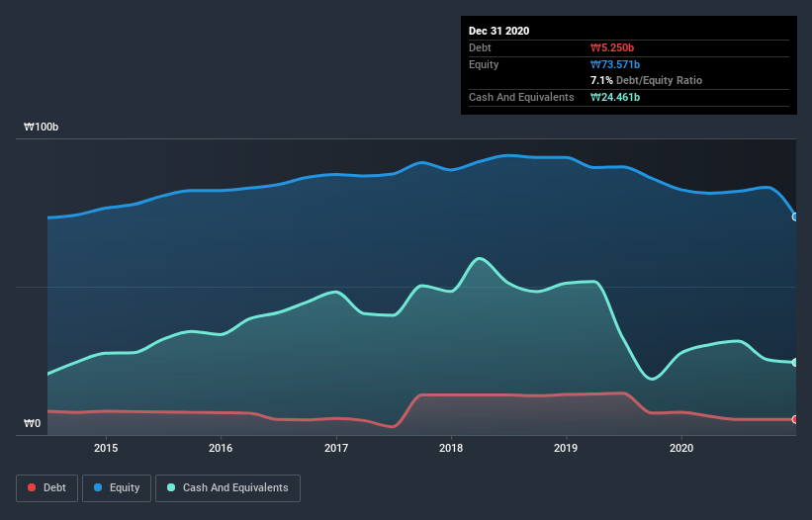Select the Debt endpoint marker at Dec 2020
Viewport: 812px width, 520px height.
795,419
